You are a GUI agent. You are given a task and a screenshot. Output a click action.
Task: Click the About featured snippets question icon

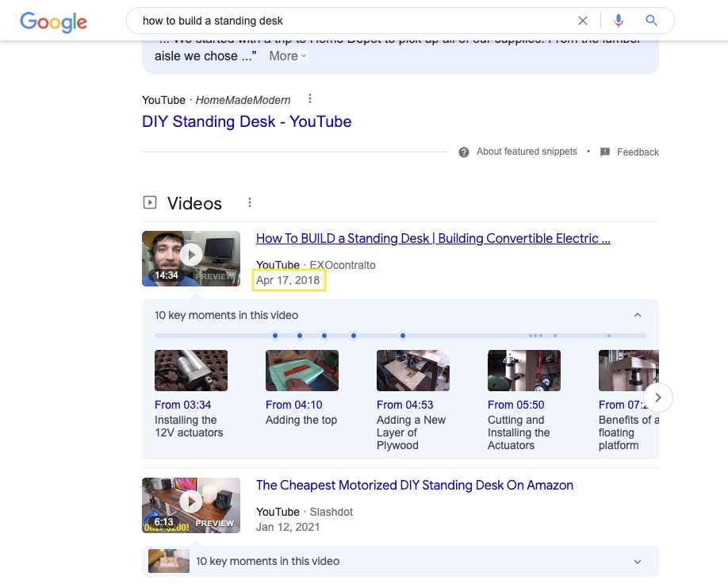pyautogui.click(x=463, y=152)
